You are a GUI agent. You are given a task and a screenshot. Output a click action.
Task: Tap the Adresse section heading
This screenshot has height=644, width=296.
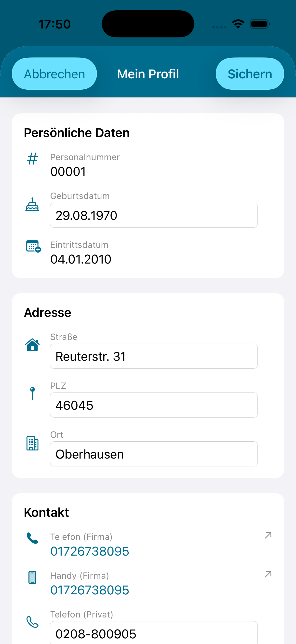click(47, 312)
